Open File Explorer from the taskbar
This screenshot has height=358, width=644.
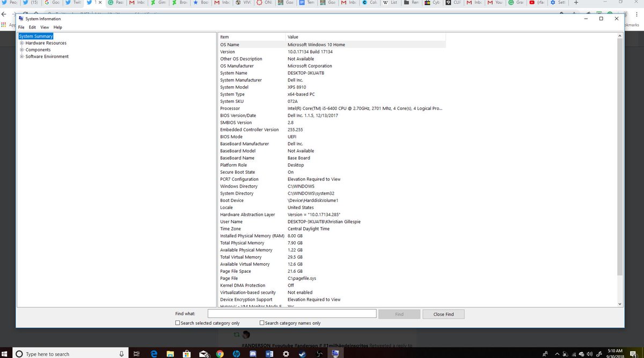point(170,354)
